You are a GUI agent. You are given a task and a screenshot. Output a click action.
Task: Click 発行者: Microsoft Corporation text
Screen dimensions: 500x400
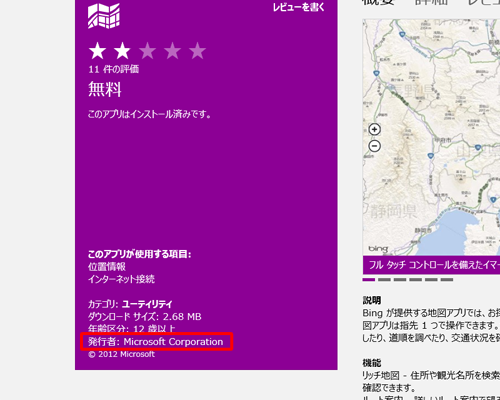pos(155,342)
